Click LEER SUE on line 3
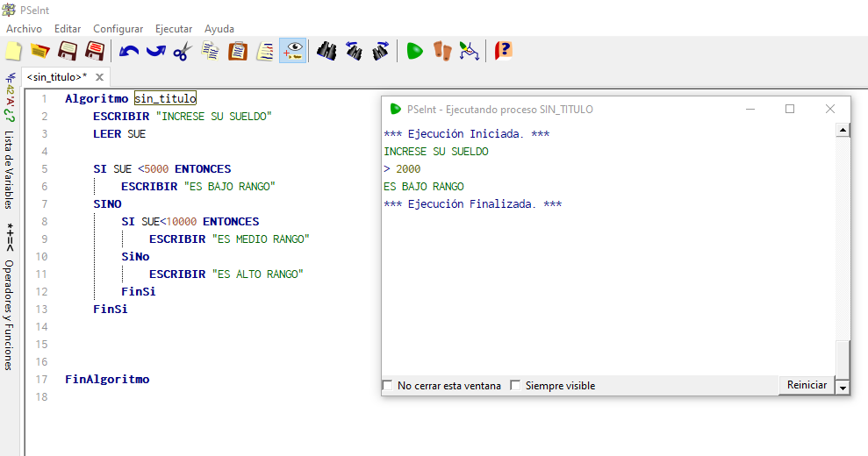This screenshot has height=456, width=868. (119, 134)
